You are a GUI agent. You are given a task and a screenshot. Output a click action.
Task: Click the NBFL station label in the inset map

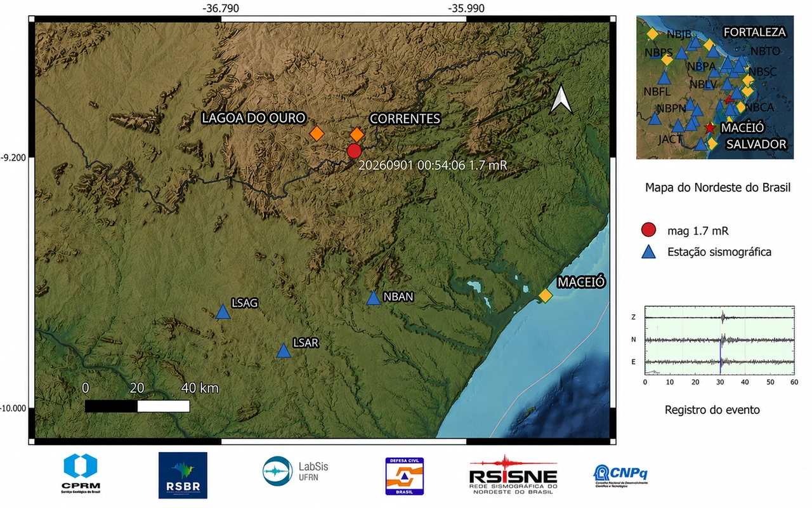(x=657, y=91)
